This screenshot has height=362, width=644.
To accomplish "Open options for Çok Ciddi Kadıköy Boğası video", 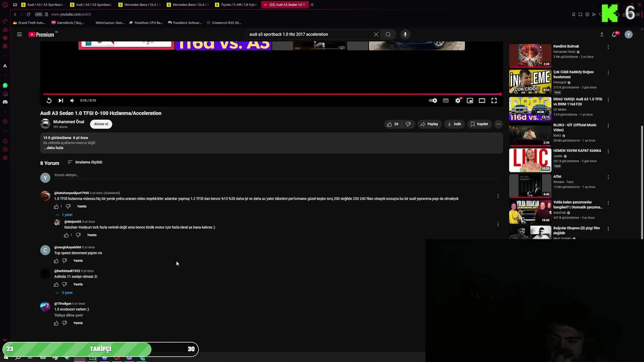I will click(x=608, y=73).
